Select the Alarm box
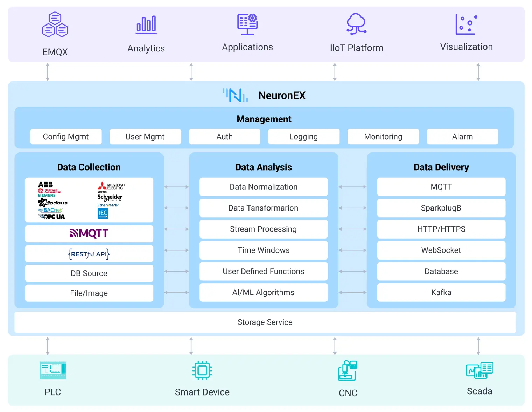Image resolution: width=532 pixels, height=412 pixels. pyautogui.click(x=462, y=136)
